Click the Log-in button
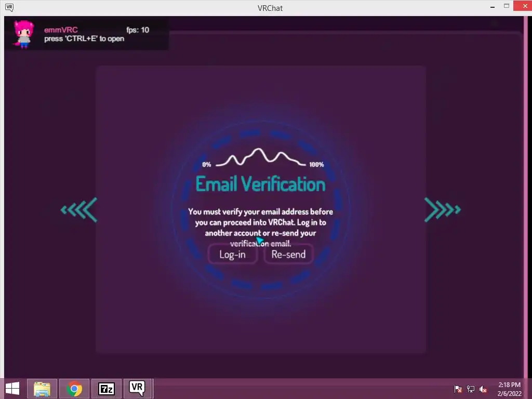This screenshot has height=399, width=532. click(233, 254)
